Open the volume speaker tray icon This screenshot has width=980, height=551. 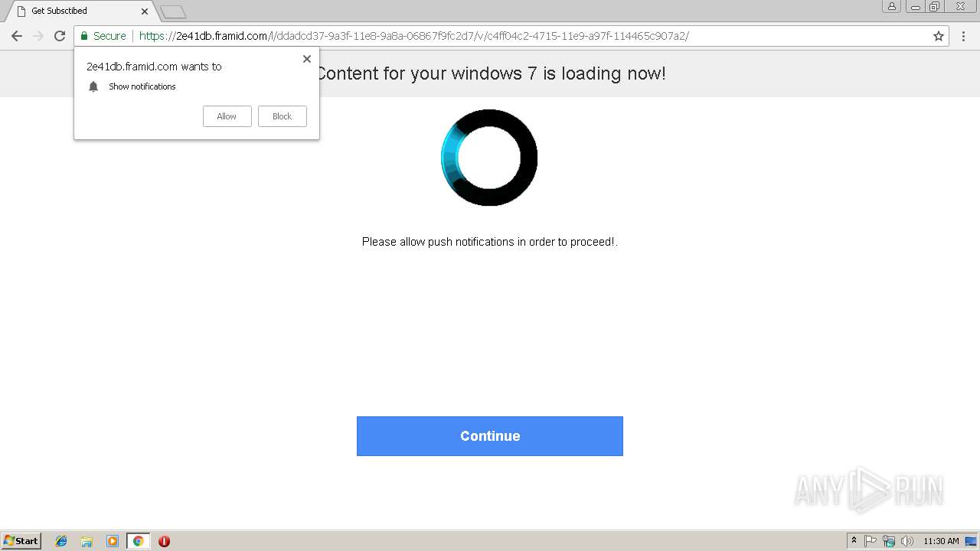(x=907, y=541)
